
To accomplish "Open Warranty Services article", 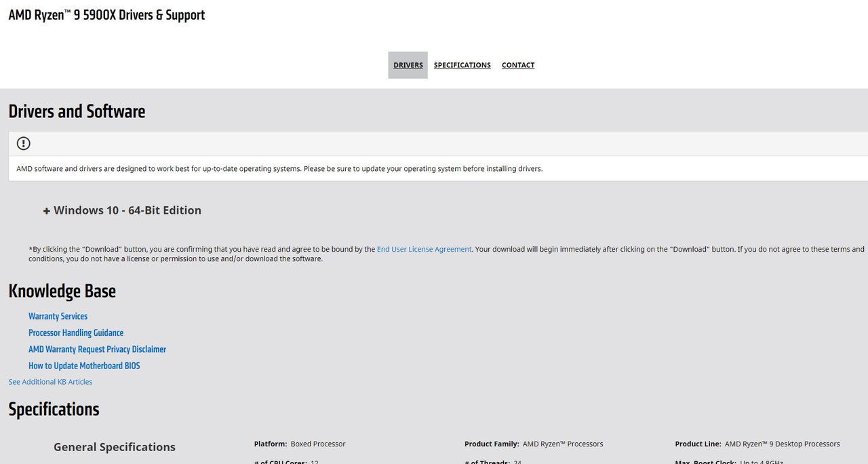I will pyautogui.click(x=58, y=316).
